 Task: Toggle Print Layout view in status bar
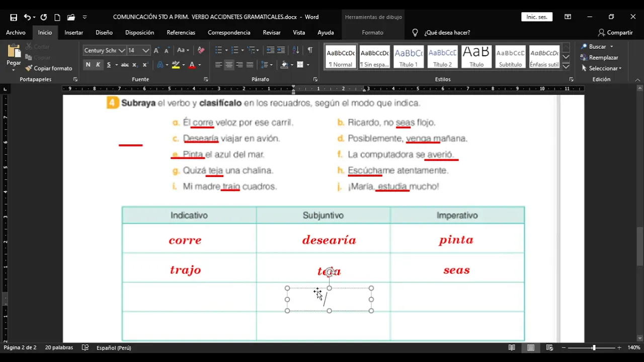[530, 347]
